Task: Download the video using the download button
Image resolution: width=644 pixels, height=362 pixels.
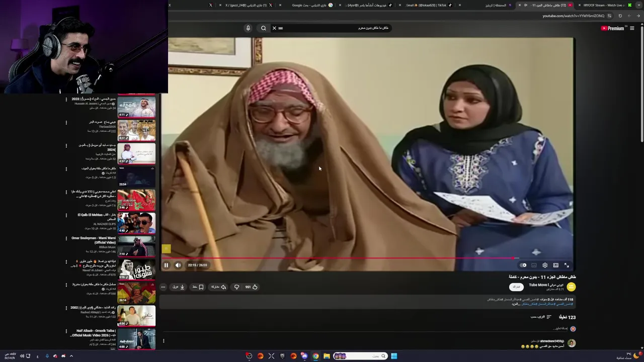Action: 179,287
